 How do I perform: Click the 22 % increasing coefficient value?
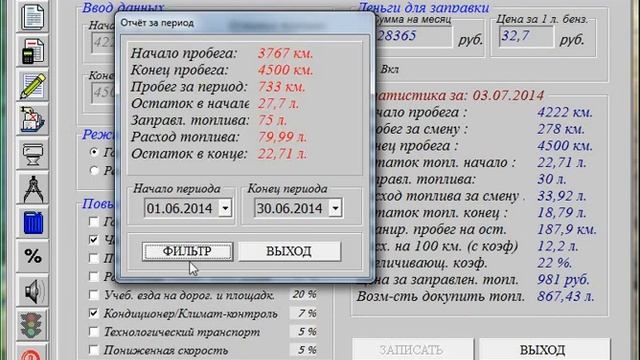(x=554, y=263)
